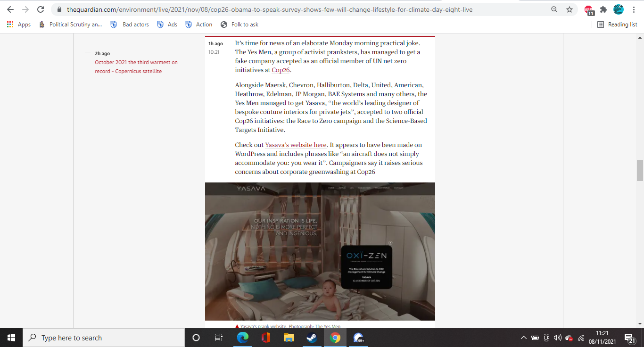Launch Microsoft Edge from the taskbar

[x=243, y=338]
